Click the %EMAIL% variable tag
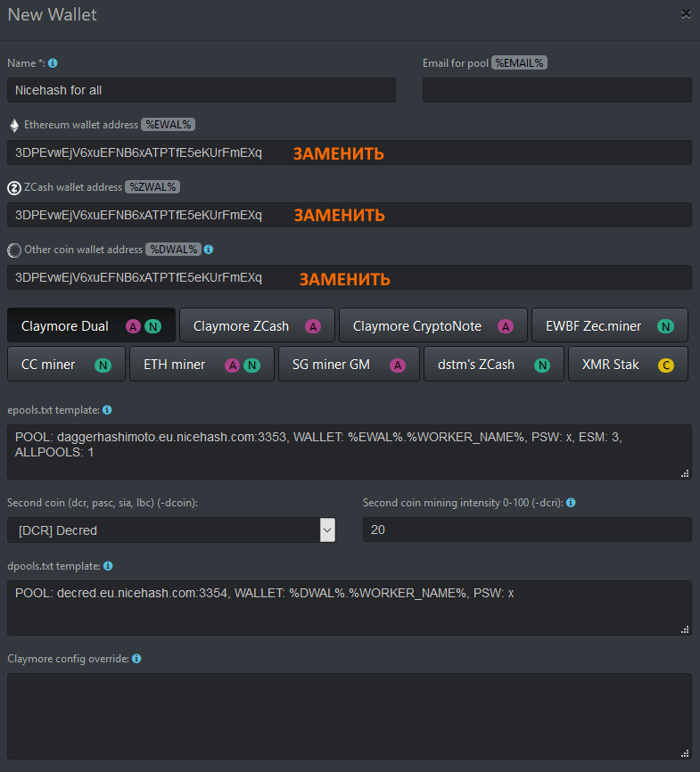Image resolution: width=700 pixels, height=772 pixels. pyautogui.click(x=520, y=63)
